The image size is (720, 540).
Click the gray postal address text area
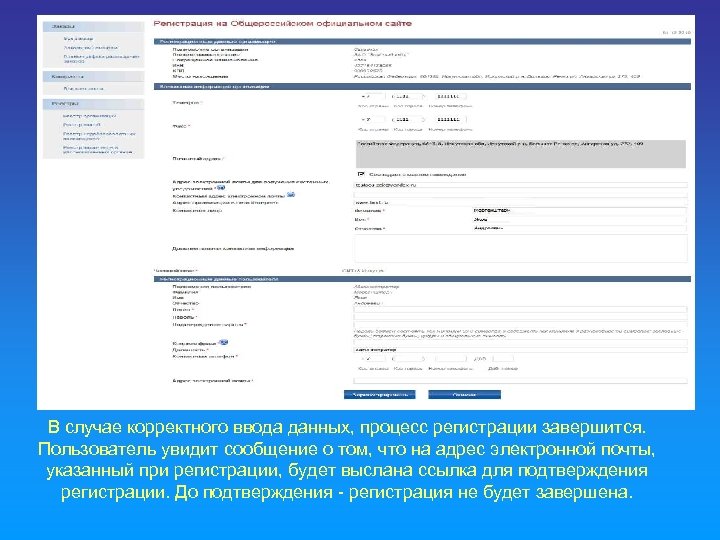pos(521,154)
